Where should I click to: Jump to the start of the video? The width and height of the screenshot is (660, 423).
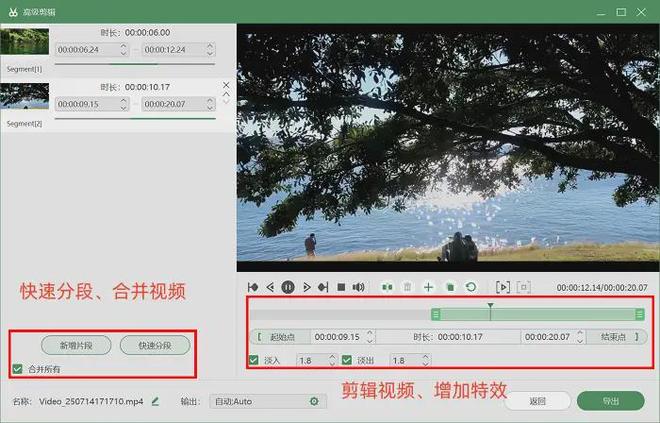pos(254,287)
